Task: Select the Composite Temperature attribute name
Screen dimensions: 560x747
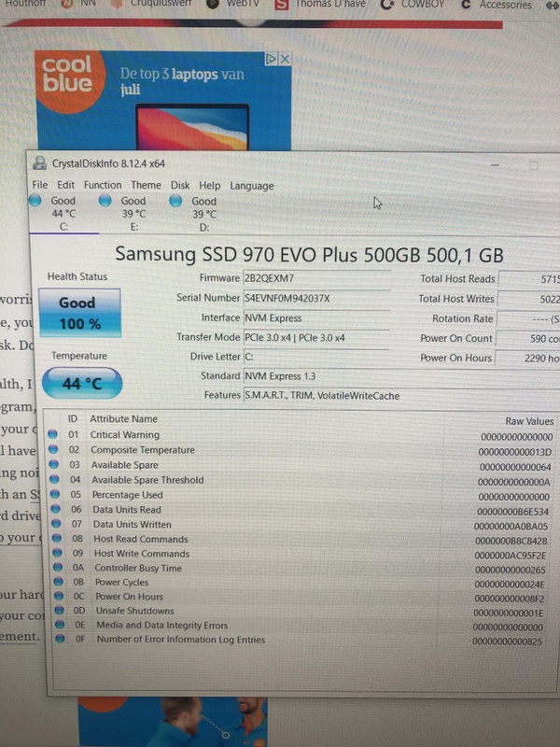Action: [143, 450]
